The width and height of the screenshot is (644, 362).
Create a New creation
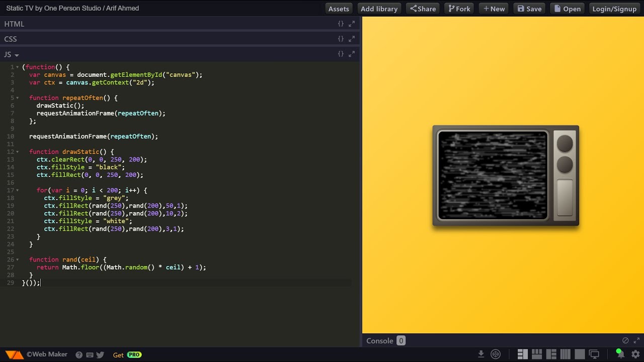click(494, 9)
